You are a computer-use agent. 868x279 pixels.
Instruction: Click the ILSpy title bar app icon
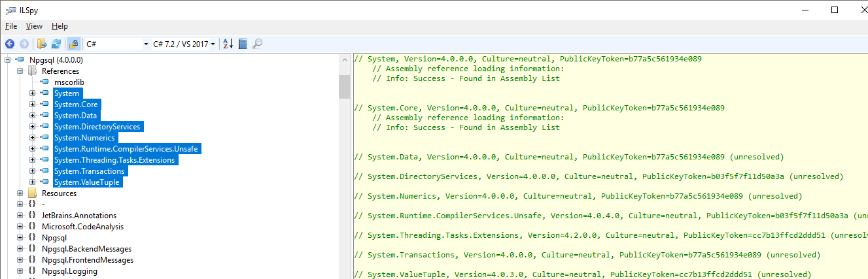[x=10, y=10]
